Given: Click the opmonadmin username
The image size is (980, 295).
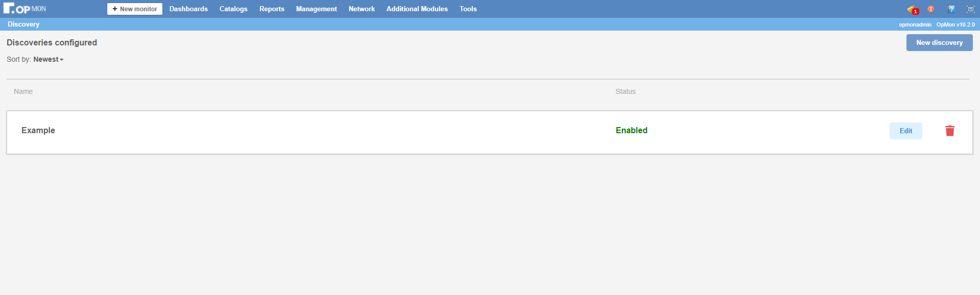Looking at the screenshot, I should (915, 24).
